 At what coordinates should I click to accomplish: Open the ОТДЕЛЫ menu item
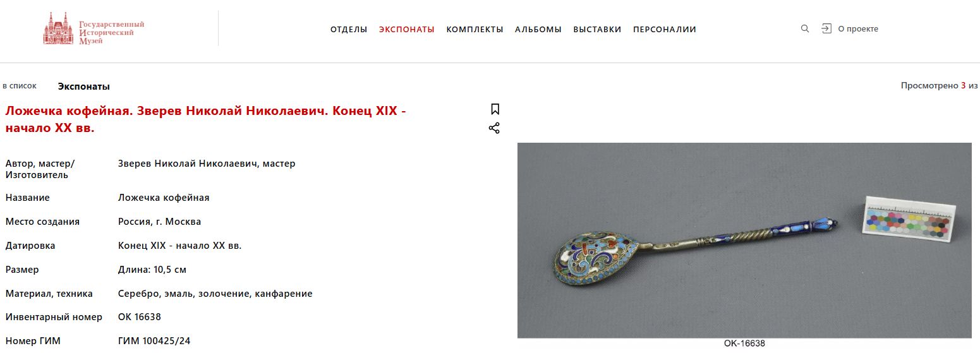(x=349, y=29)
